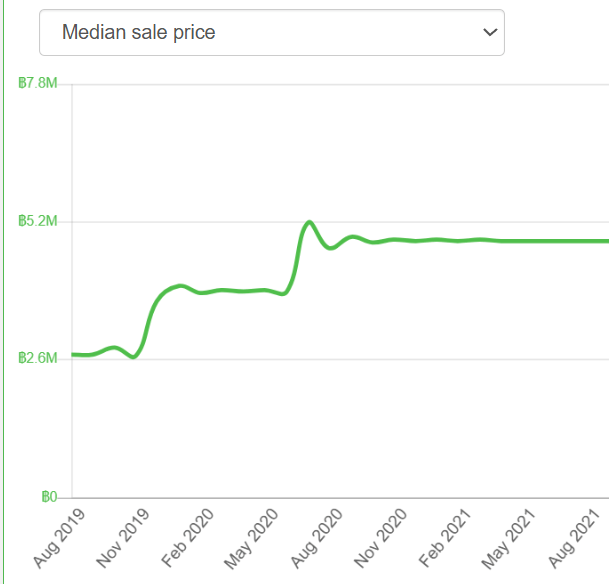The width and height of the screenshot is (609, 584).
Task: Click the chevron arrow of the metric selector
Action: (489, 33)
